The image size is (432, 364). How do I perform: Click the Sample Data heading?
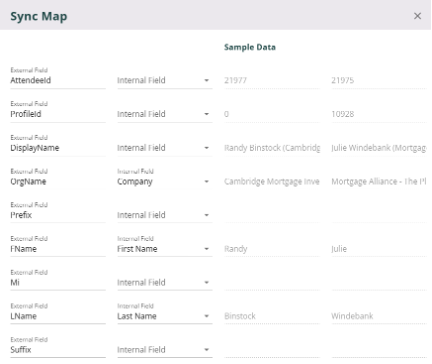pos(250,47)
